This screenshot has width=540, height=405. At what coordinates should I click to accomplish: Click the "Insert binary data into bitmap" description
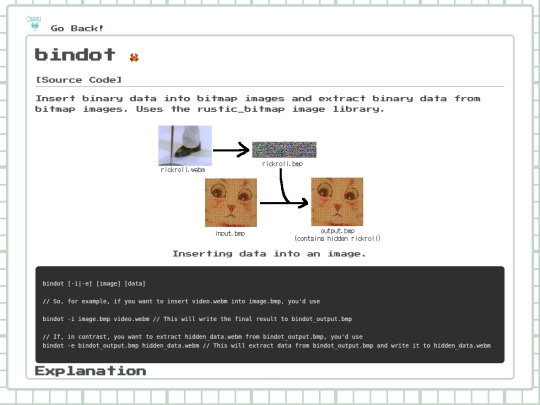(258, 104)
